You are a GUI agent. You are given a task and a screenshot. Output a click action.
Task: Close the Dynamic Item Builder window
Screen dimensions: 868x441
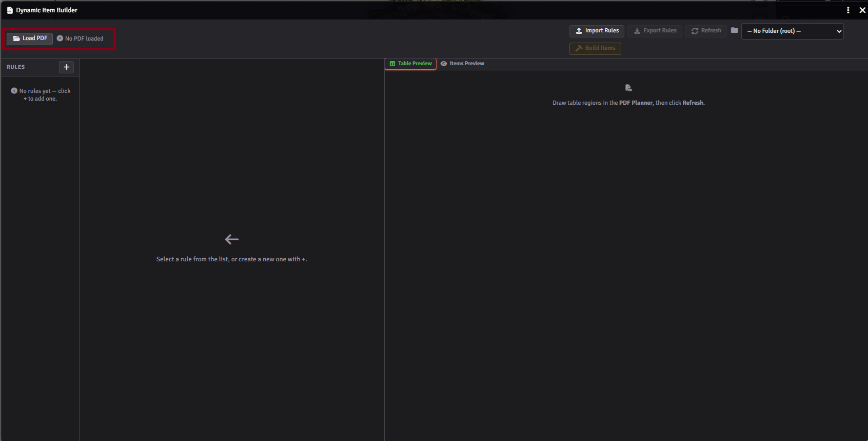[862, 10]
